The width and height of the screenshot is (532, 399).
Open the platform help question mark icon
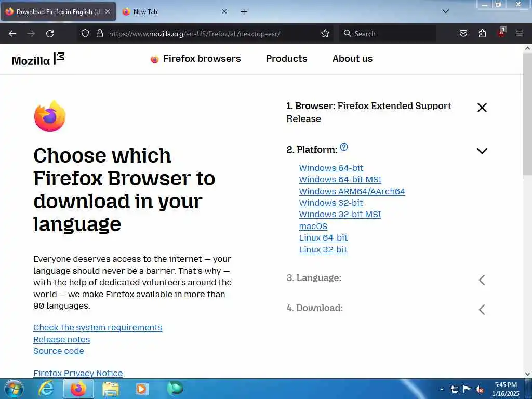coord(344,147)
